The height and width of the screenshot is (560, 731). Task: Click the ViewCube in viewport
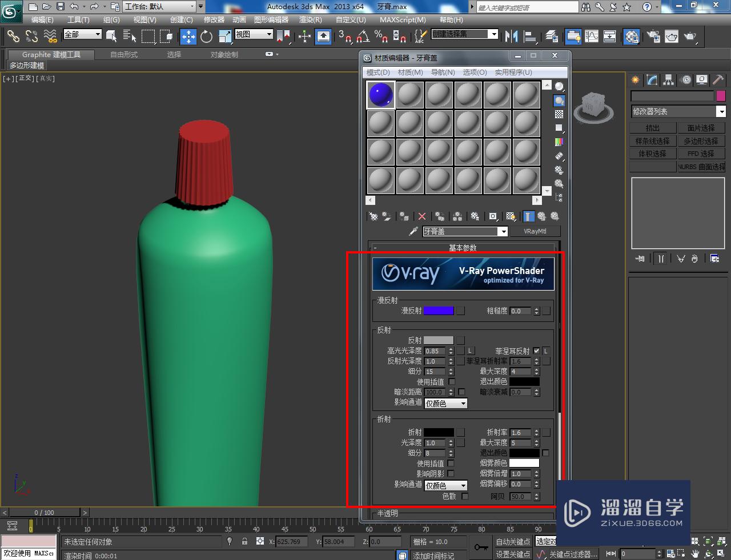tap(593, 107)
